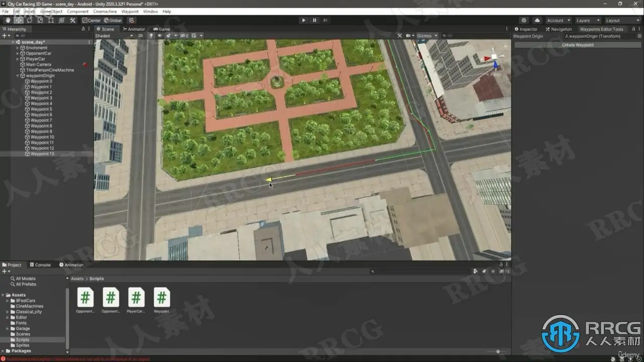Open the Layers dropdown
Image resolution: width=644 pixels, height=362 pixels.
point(588,20)
